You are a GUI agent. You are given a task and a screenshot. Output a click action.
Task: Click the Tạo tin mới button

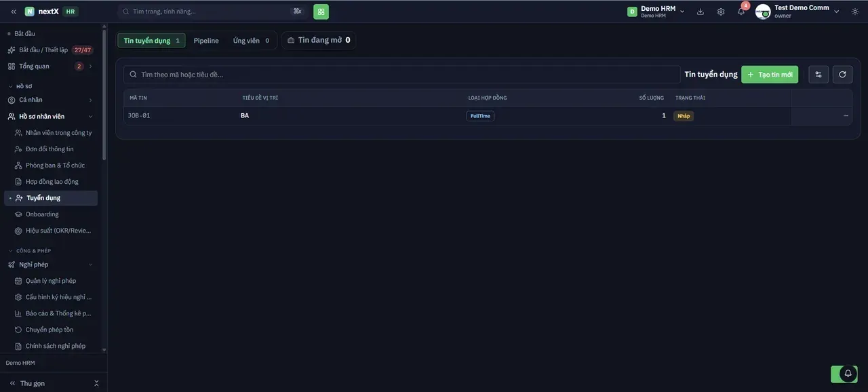click(770, 75)
